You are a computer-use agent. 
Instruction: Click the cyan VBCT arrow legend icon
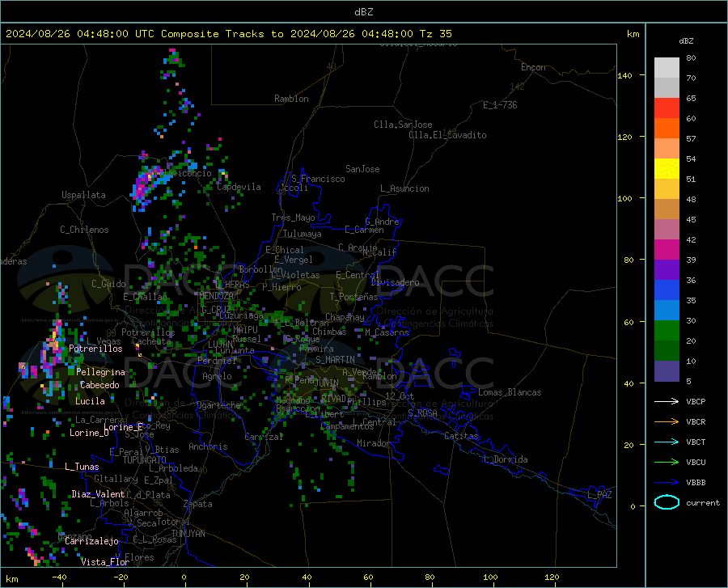667,442
